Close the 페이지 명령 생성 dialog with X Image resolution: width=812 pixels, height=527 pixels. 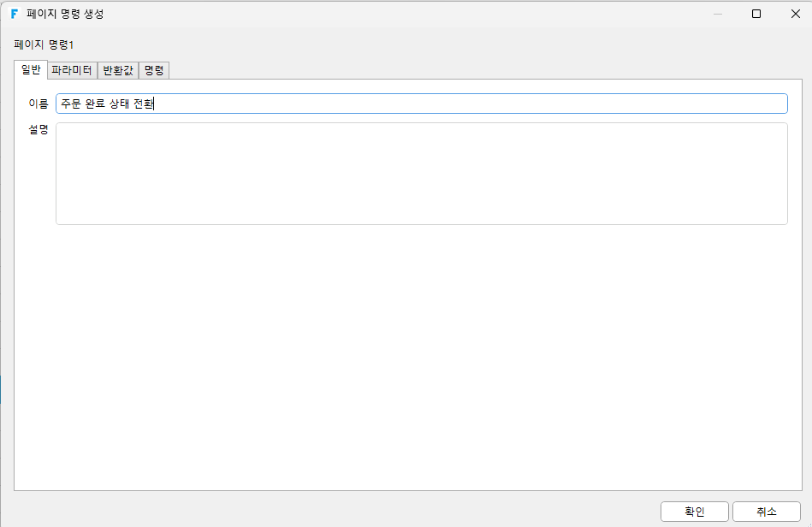(x=796, y=14)
